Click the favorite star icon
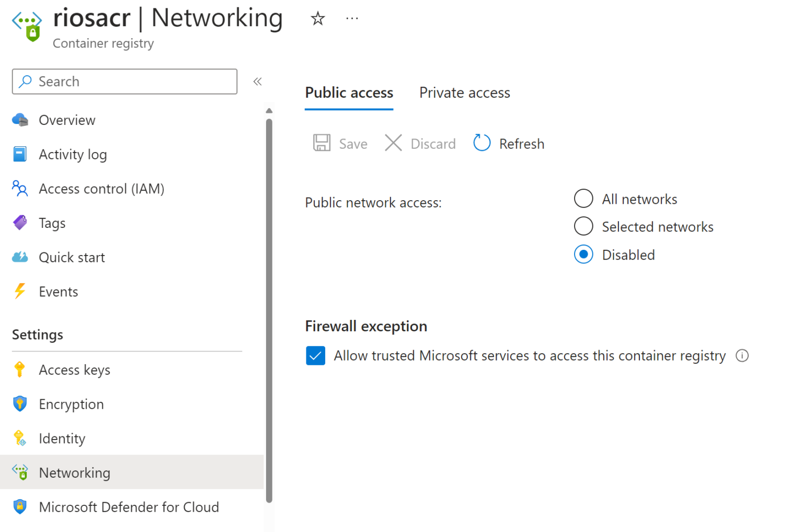 (x=317, y=19)
